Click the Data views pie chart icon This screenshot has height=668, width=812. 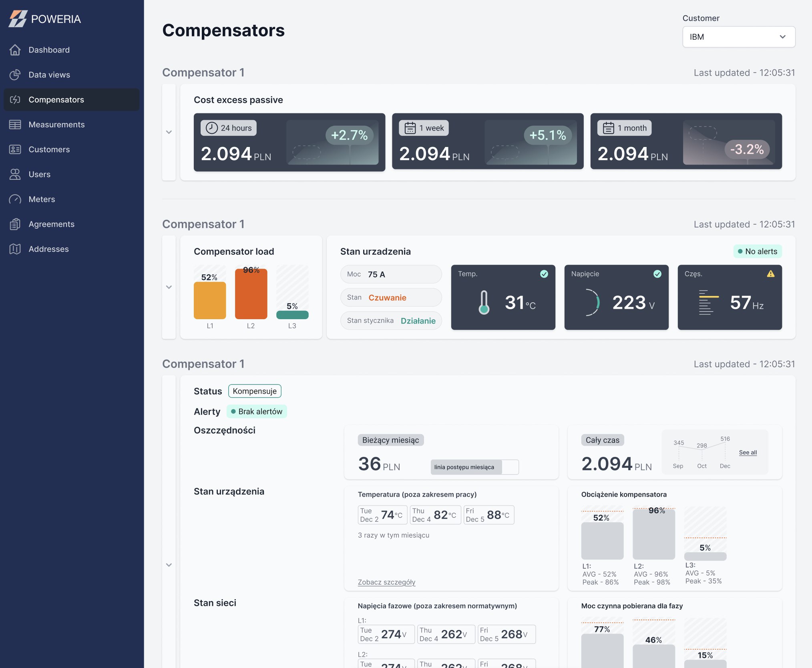(x=15, y=74)
